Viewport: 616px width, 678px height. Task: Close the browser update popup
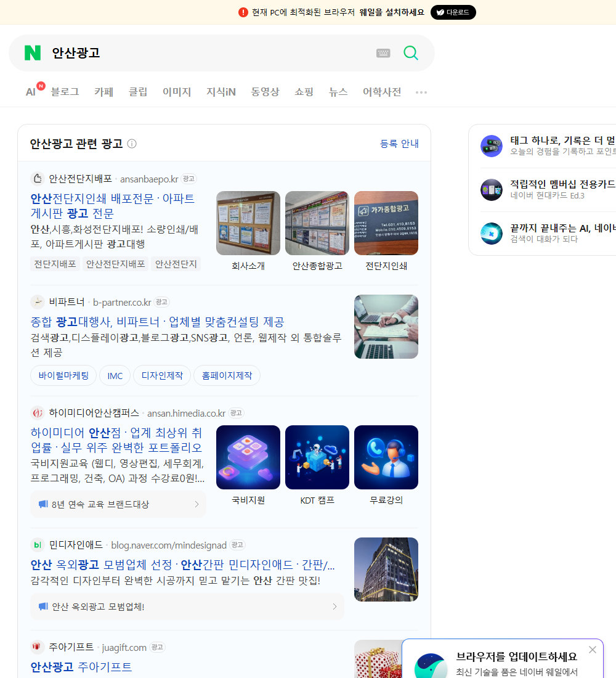[x=592, y=650]
